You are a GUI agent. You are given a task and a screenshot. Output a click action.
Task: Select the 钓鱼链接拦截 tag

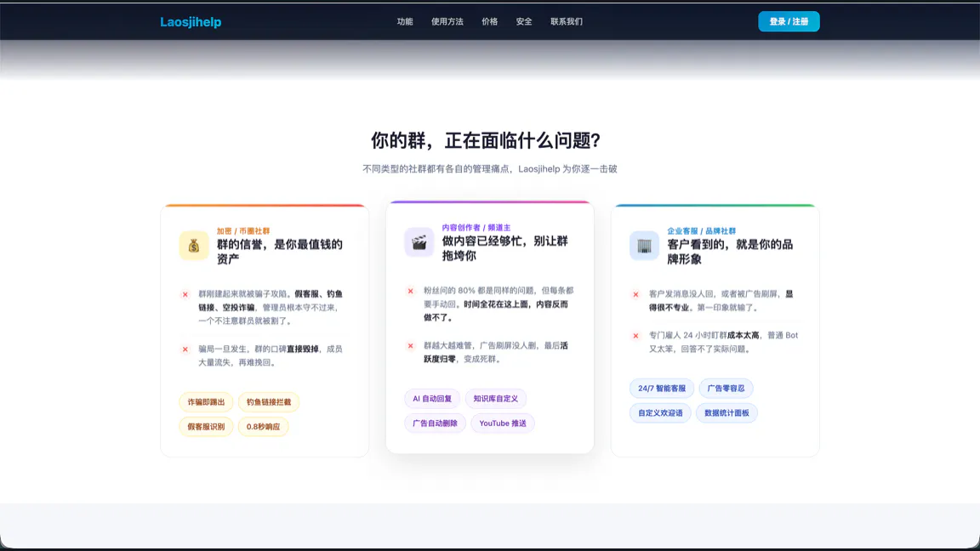(269, 402)
